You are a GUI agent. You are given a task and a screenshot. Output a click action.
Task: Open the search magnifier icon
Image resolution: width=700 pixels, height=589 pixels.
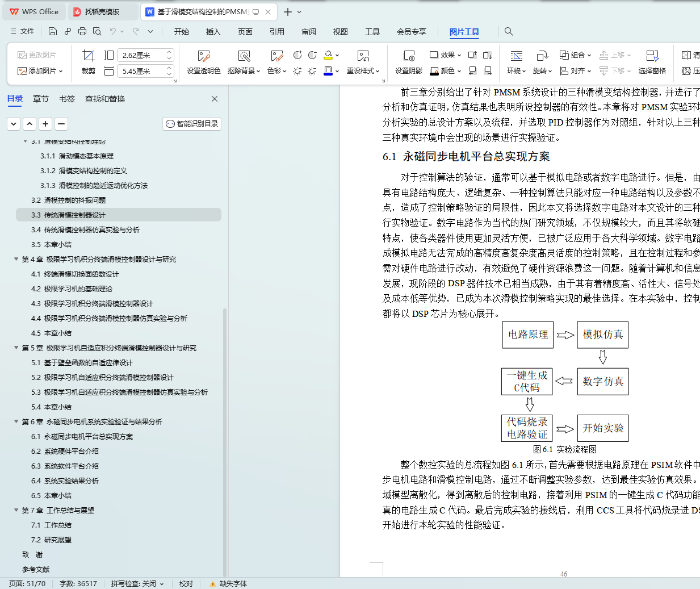click(x=509, y=31)
